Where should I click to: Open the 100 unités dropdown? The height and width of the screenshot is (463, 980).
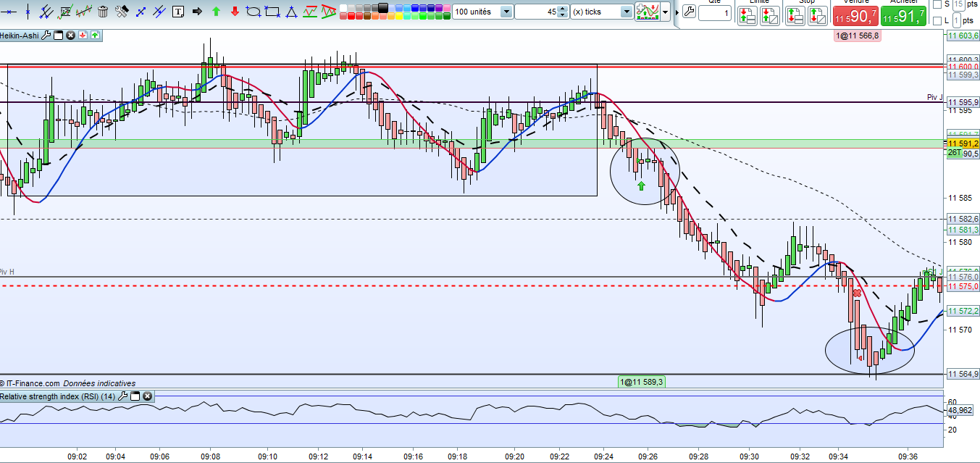tap(506, 12)
